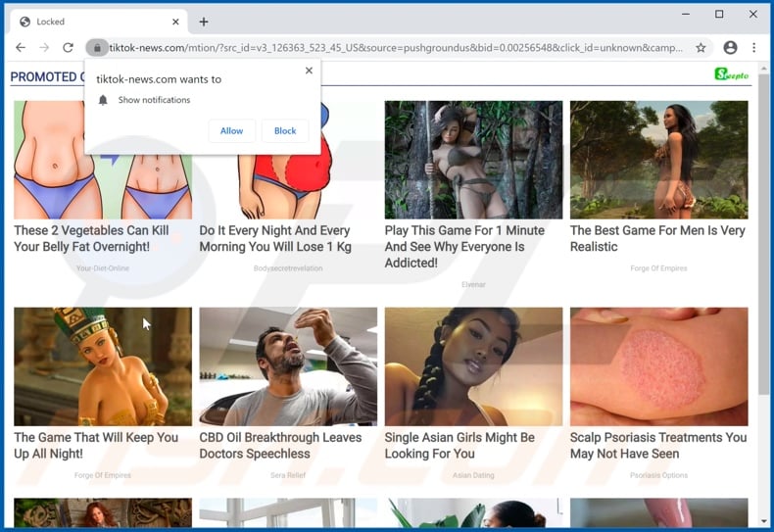Click headline 'Single Asian Girls Might Be Looking'

click(460, 446)
